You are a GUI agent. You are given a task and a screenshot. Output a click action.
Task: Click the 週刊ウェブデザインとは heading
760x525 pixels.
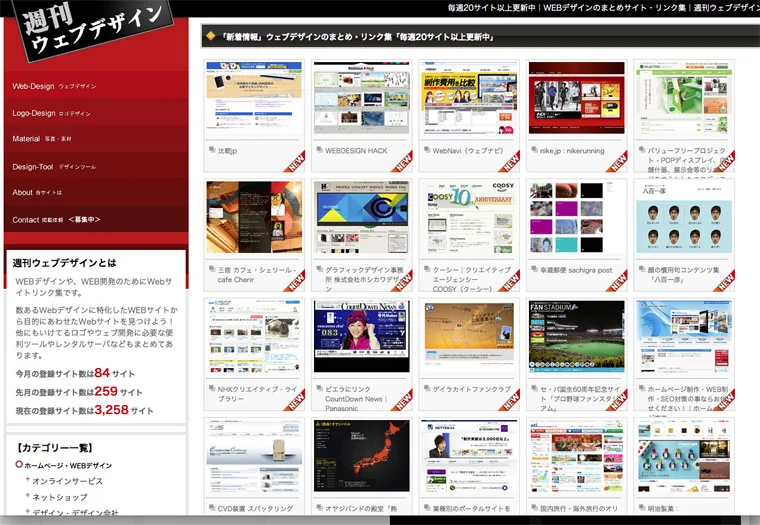click(x=64, y=263)
